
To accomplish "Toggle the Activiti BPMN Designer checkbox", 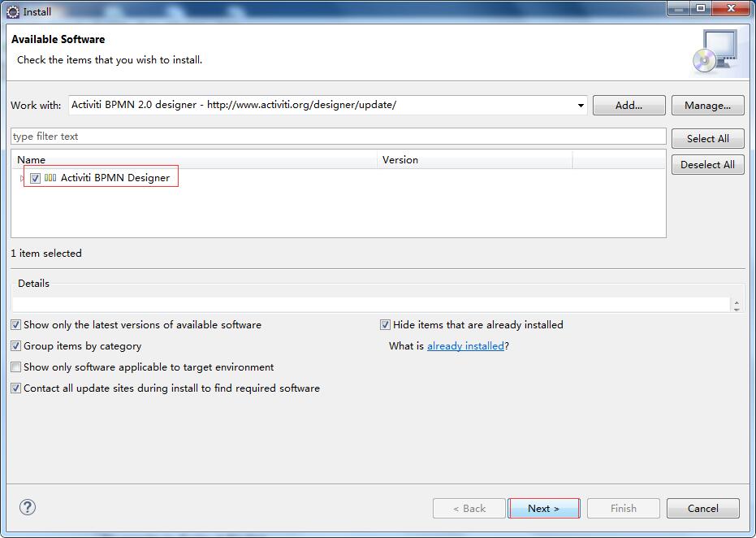I will (x=35, y=178).
